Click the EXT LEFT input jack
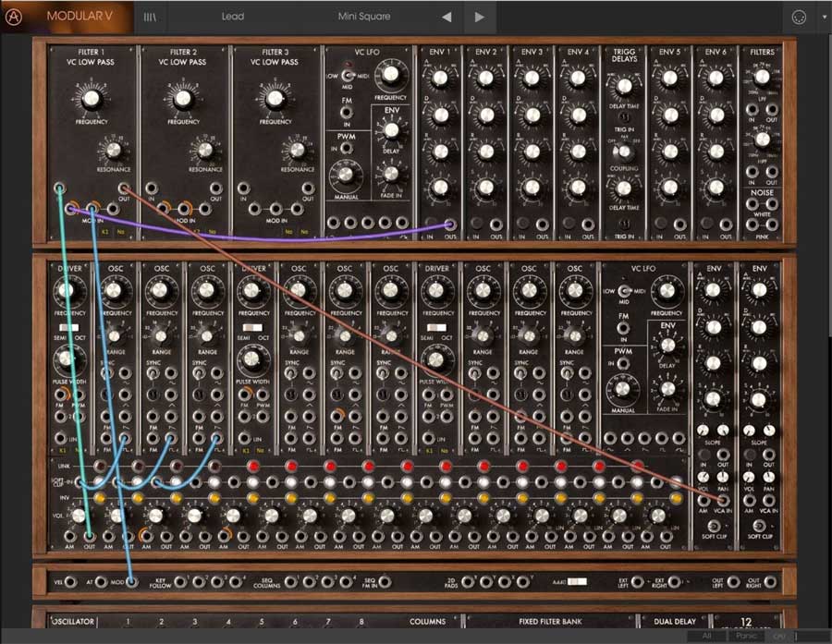 point(637,582)
